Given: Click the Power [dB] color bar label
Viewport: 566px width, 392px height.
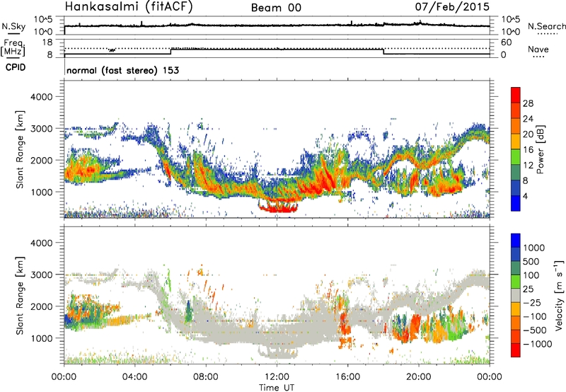Looking at the screenshot, I should pos(540,149).
